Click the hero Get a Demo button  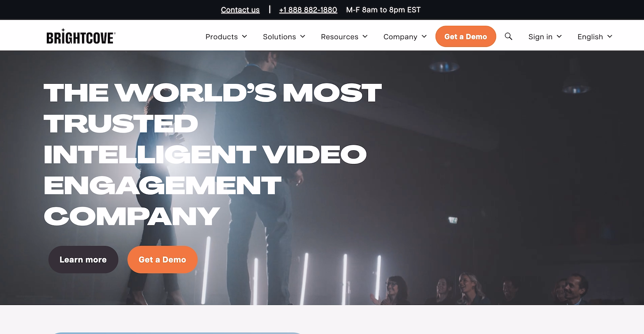(162, 260)
